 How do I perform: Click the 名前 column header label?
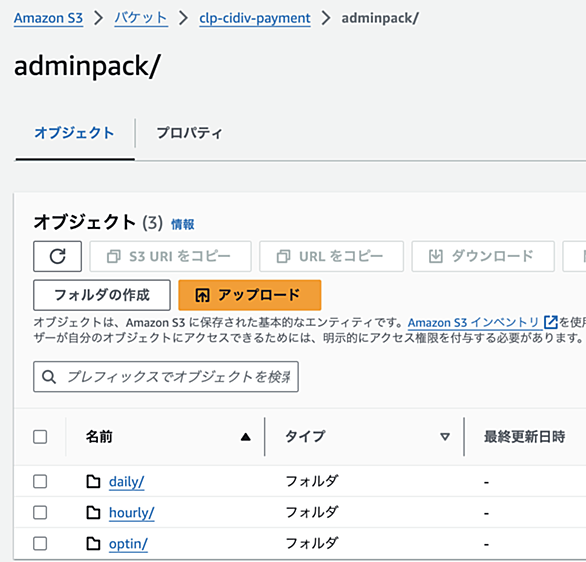pos(99,436)
